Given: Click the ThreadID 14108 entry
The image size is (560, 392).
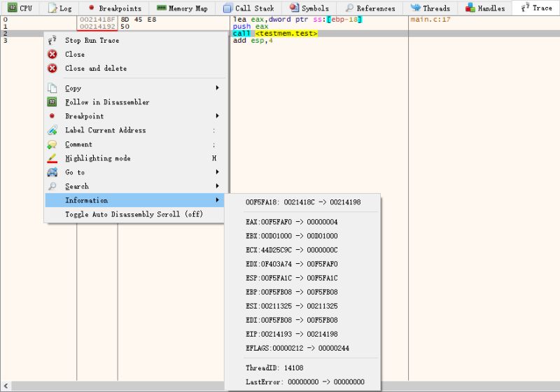Looking at the screenshot, I should [303, 367].
